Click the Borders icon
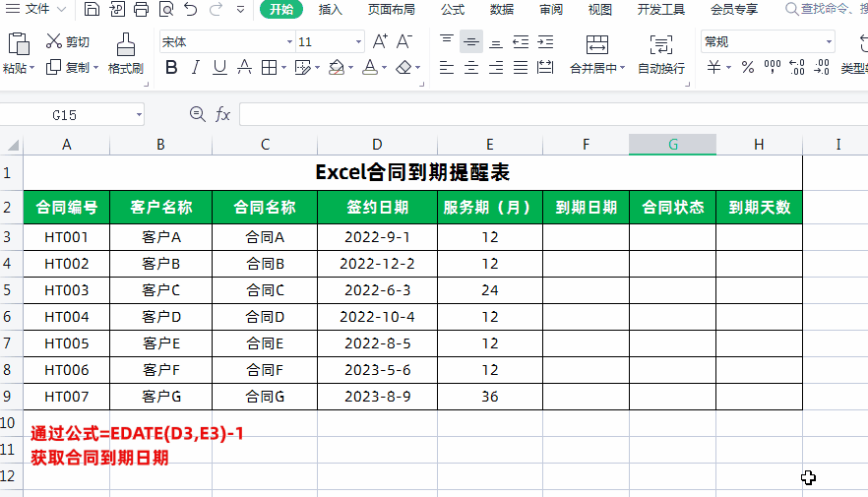The height and width of the screenshot is (497, 868). (x=269, y=68)
